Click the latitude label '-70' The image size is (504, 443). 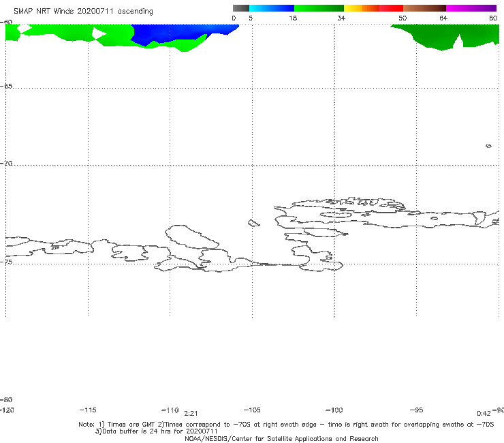[x=6, y=164]
